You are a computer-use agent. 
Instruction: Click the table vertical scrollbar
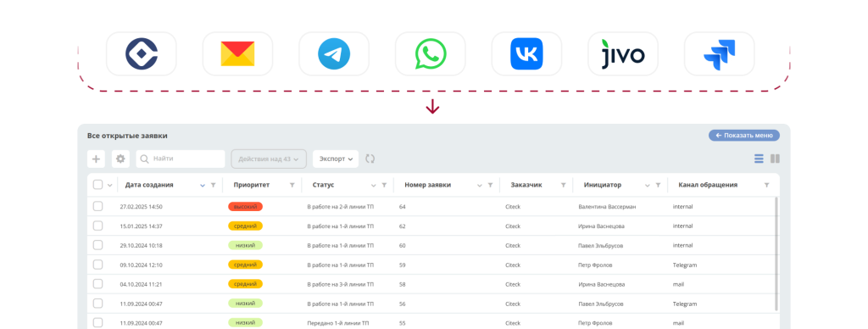coord(776,254)
